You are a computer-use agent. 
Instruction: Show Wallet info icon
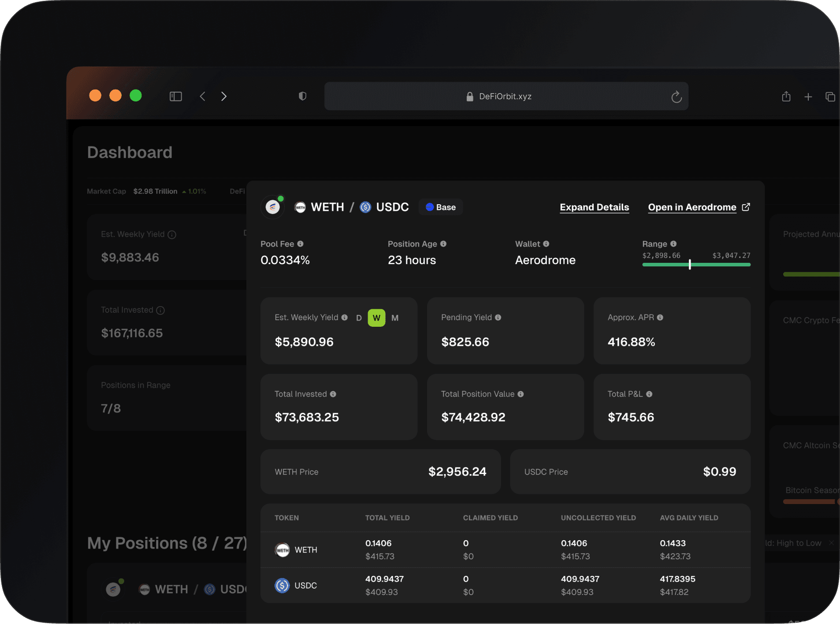coord(546,244)
